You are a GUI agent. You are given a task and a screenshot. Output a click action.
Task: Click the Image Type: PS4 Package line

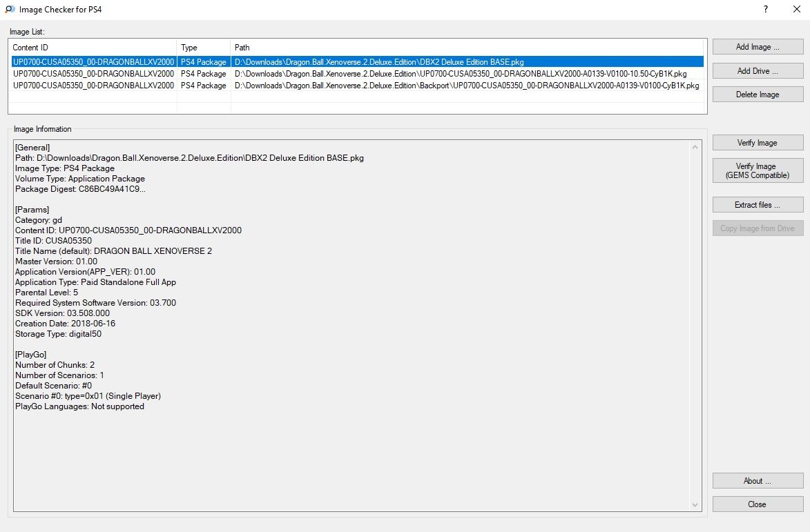point(65,168)
